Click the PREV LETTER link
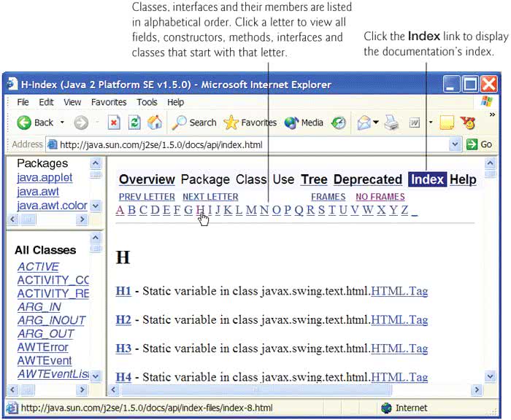 [x=147, y=197]
